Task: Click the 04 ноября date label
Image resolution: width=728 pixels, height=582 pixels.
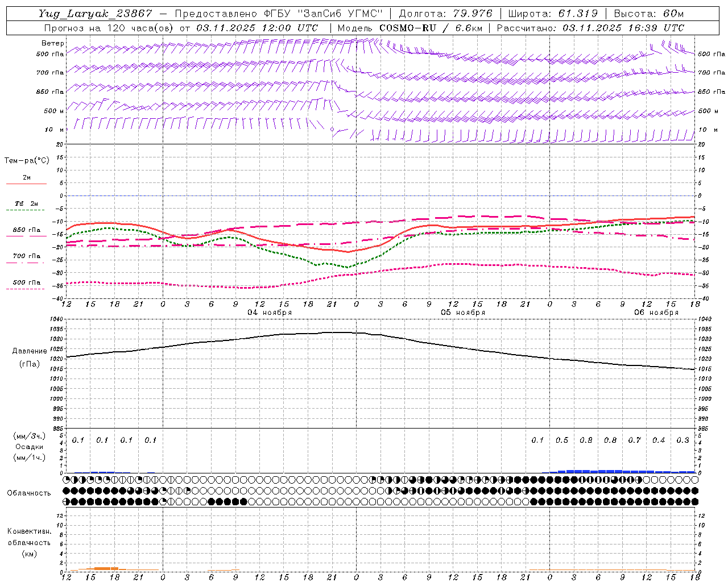Action: (x=270, y=313)
